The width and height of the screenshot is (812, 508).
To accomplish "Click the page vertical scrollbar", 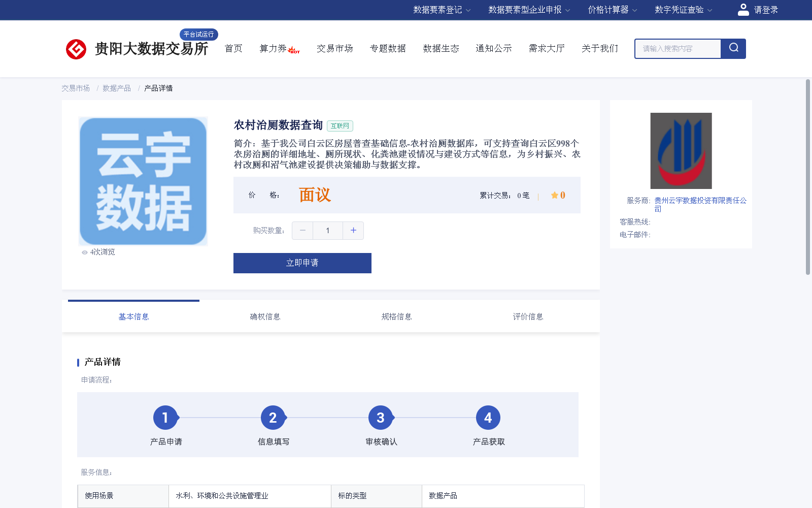I will tap(808, 177).
